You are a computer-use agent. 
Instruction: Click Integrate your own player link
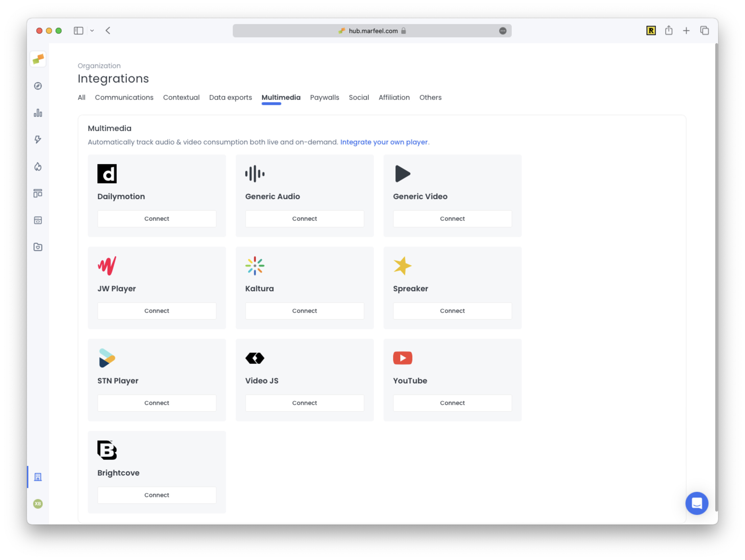pos(384,142)
